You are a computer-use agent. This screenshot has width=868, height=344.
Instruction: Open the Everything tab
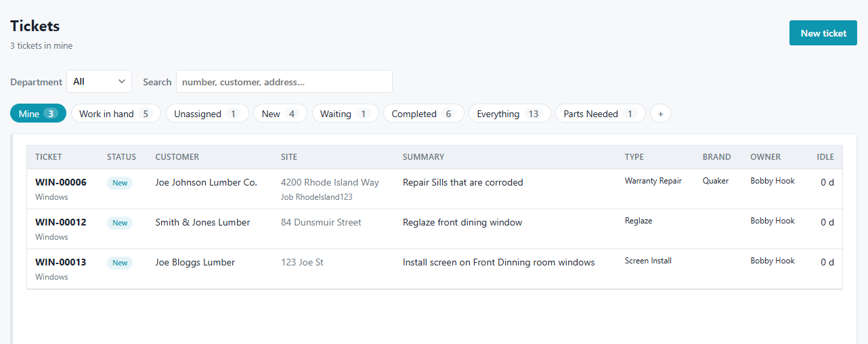tap(510, 114)
